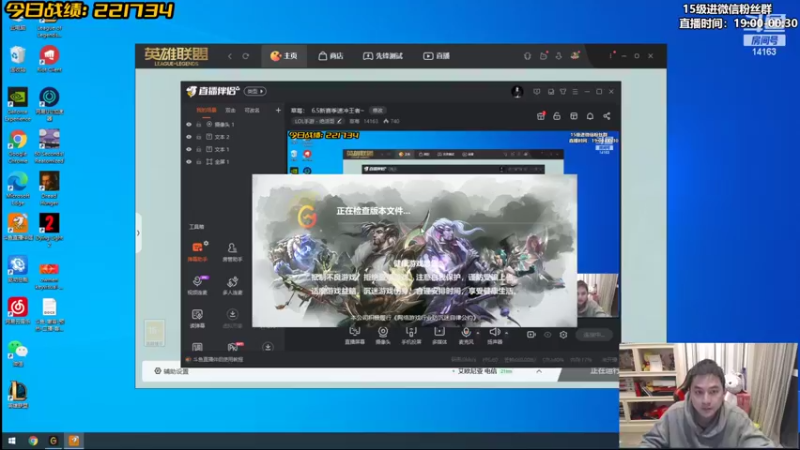The width and height of the screenshot is (800, 450).
Task: Add a 多媒体 media source
Action: tap(439, 335)
